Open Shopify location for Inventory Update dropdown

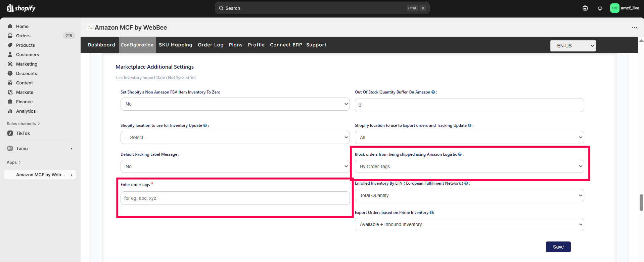pos(235,138)
